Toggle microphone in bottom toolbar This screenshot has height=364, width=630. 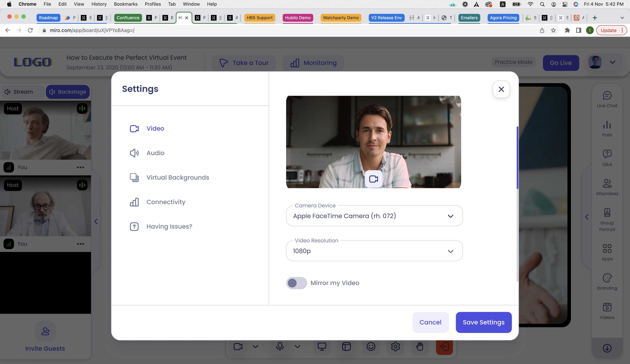coord(280,346)
